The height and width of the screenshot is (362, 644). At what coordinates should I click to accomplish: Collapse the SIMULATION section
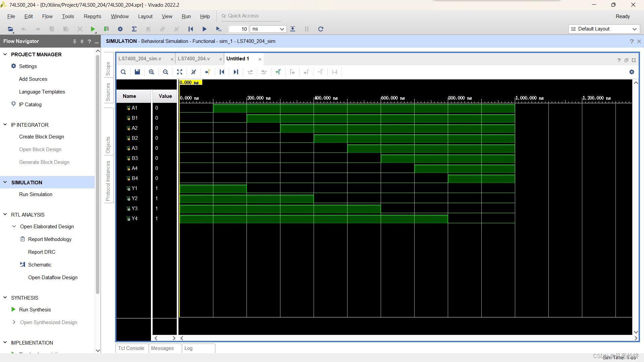coord(5,182)
